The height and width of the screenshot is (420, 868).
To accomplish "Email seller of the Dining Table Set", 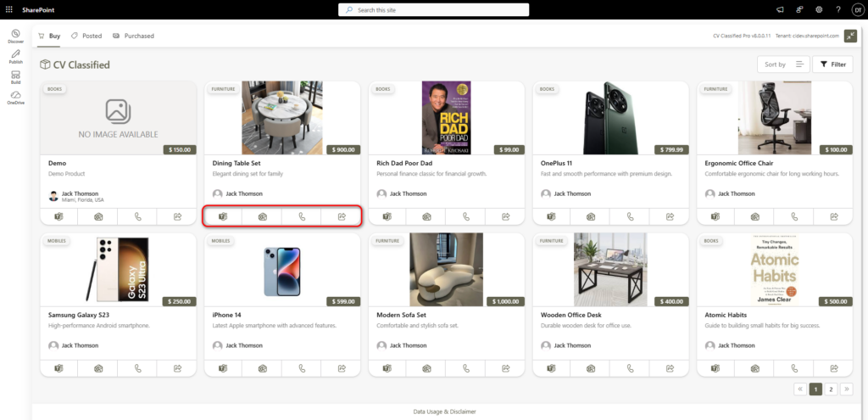I will tap(263, 216).
